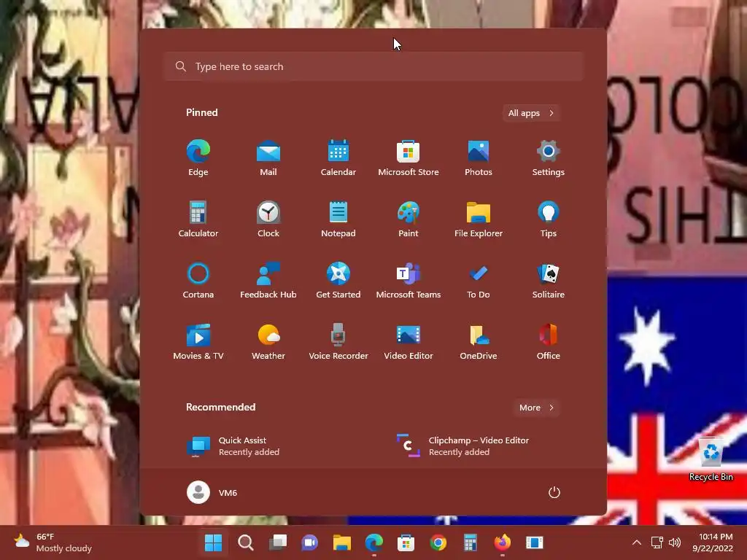This screenshot has height=560, width=747.
Task: Focus the Type here to search box
Action: tap(373, 66)
